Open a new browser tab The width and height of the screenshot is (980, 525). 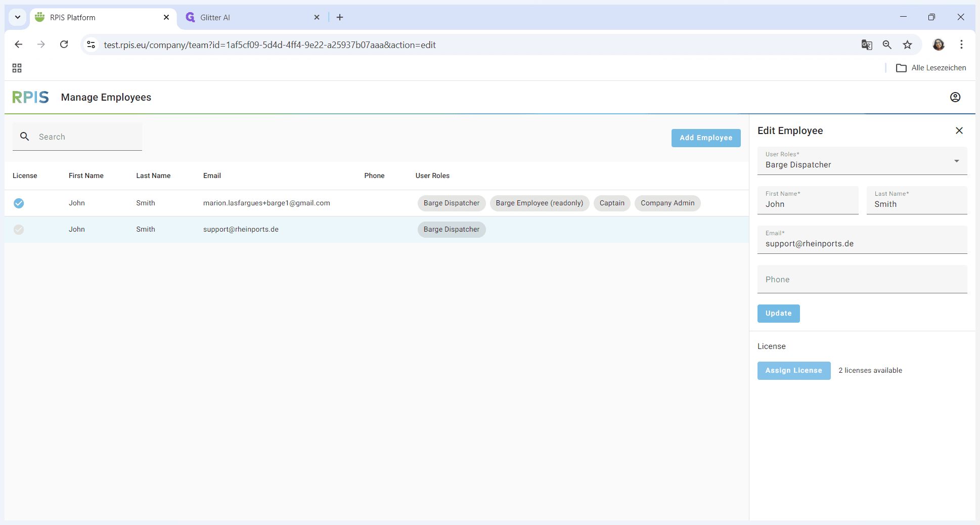click(340, 17)
